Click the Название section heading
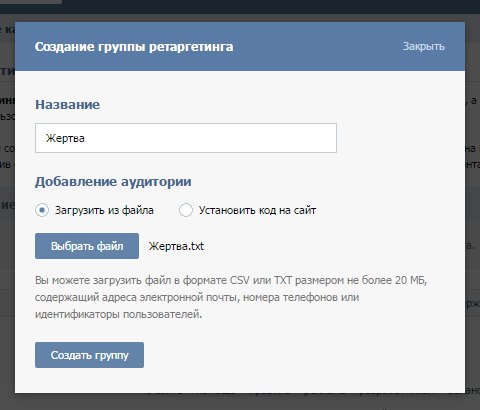Screen dimensions: 480x410 click(67, 105)
